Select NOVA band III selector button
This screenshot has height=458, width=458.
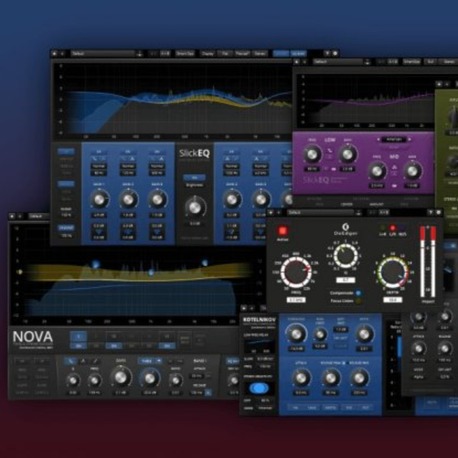pos(114,337)
